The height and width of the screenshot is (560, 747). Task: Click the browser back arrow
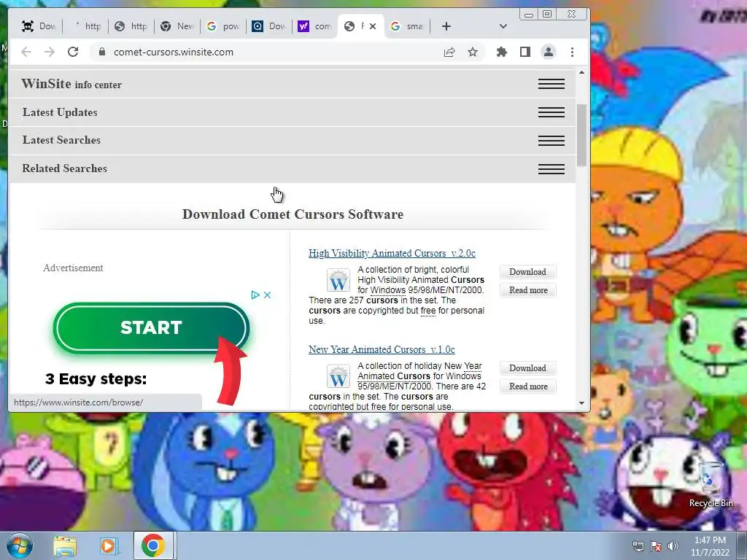coord(26,52)
